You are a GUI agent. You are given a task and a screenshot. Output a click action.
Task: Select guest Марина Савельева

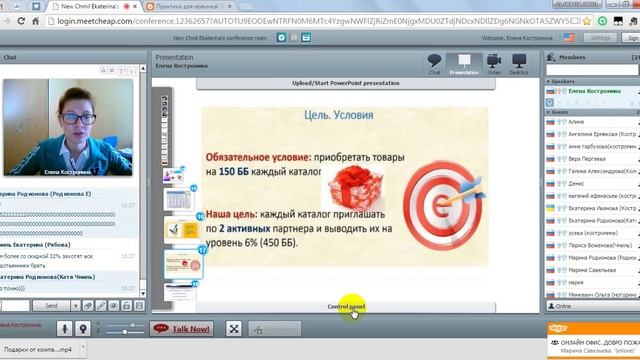click(592, 270)
